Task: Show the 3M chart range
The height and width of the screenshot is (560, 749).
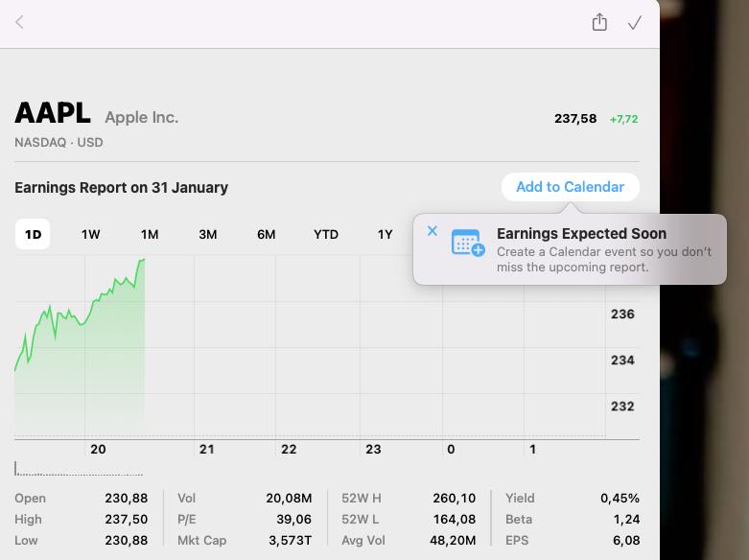Action: [208, 235]
